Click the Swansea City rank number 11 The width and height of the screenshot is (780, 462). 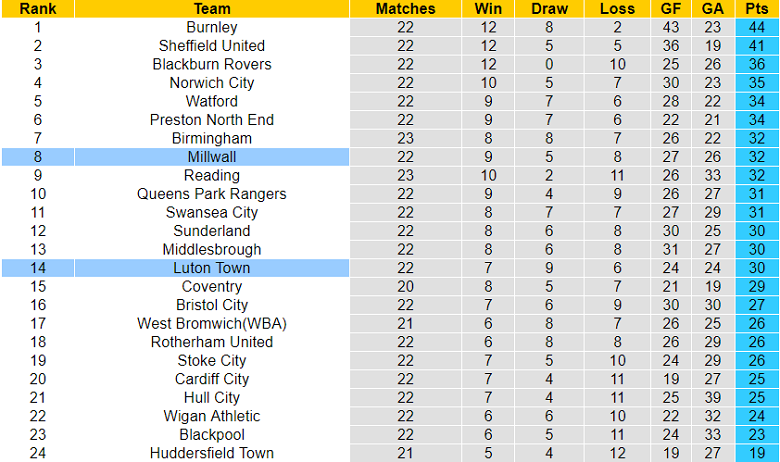point(38,212)
